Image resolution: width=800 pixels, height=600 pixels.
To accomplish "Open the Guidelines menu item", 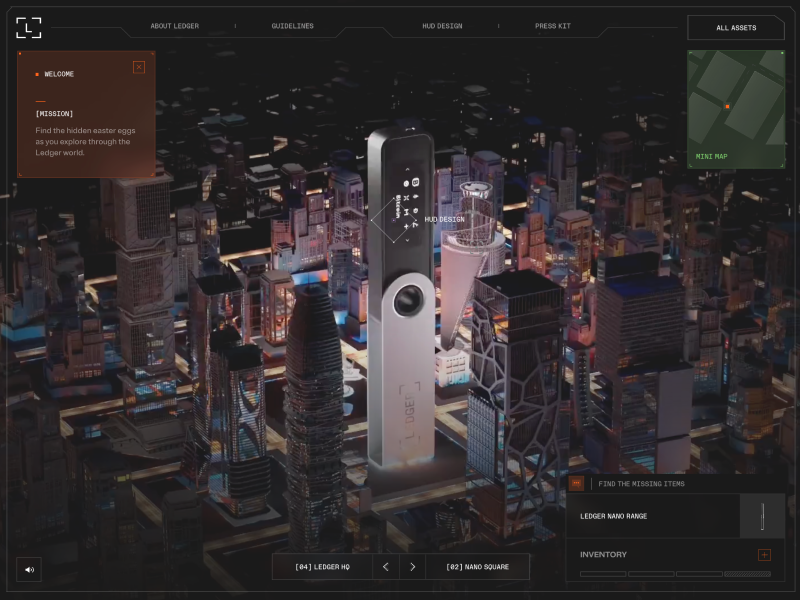I will click(x=292, y=26).
